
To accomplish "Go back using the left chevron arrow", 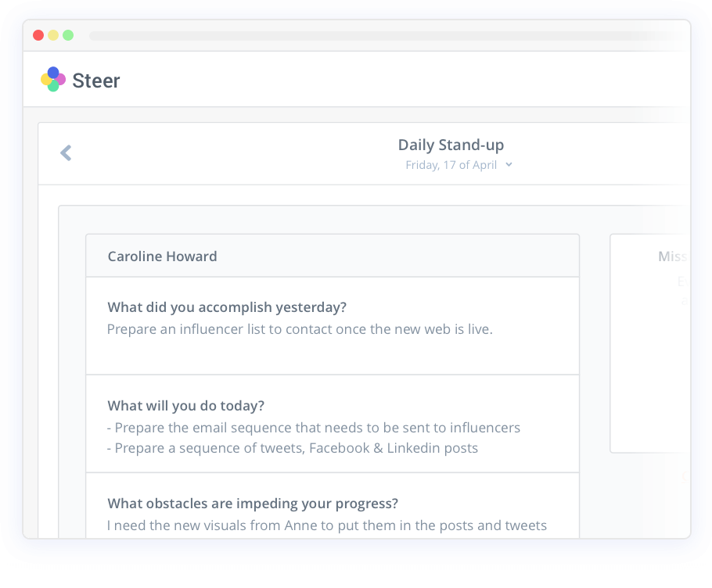I will point(66,153).
